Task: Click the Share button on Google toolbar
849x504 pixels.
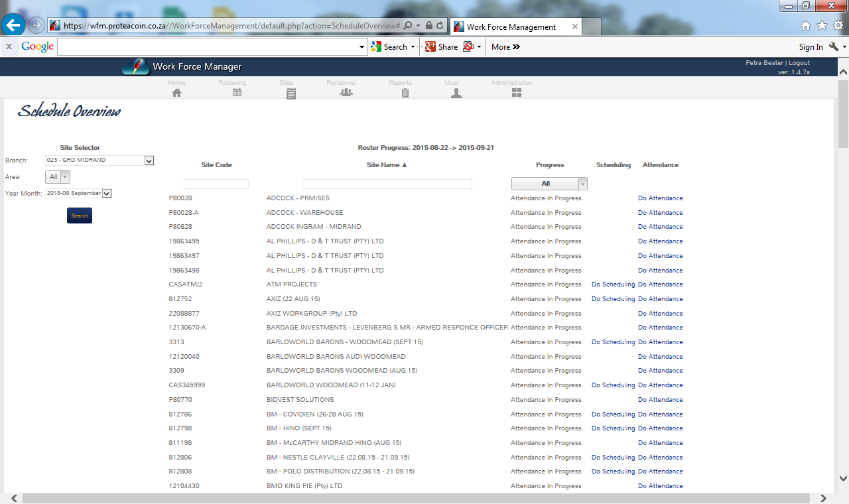Action: (x=441, y=46)
